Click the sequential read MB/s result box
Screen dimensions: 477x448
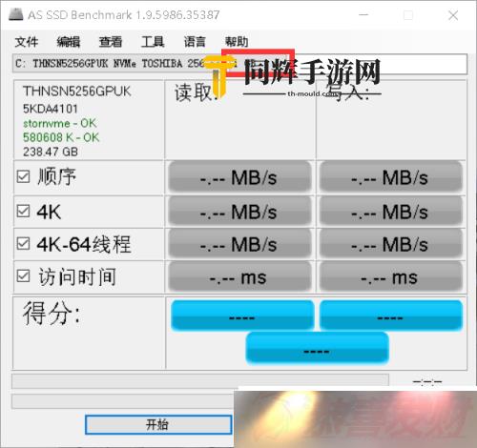239,177
